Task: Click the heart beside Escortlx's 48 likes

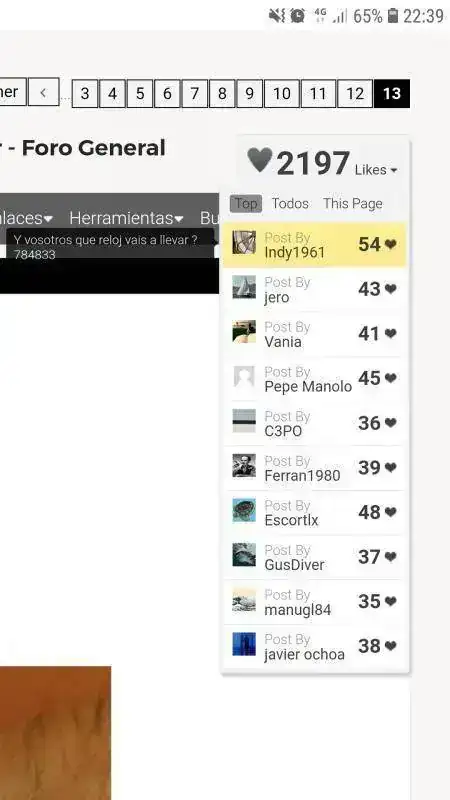Action: tap(391, 512)
